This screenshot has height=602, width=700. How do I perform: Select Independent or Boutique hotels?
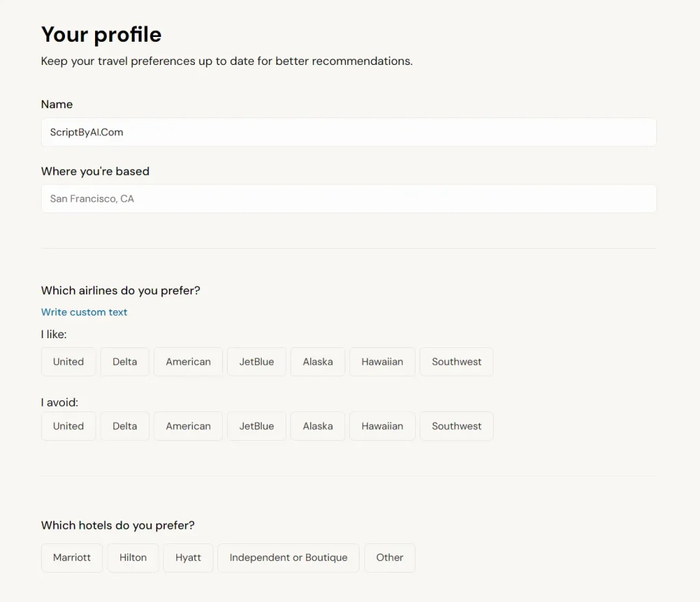(288, 558)
